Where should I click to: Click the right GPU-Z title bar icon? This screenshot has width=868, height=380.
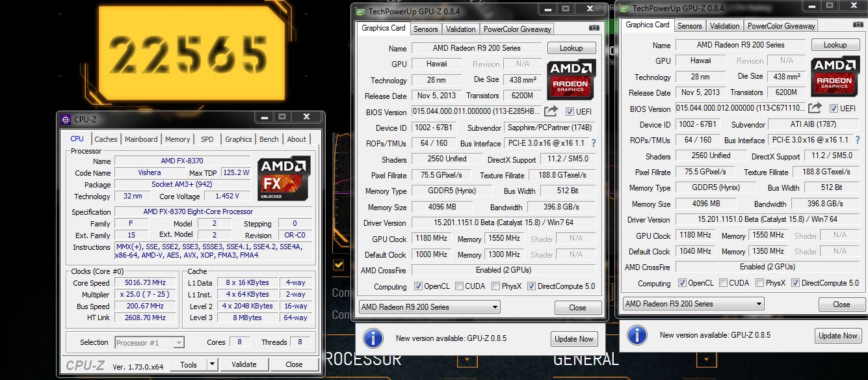[624, 8]
